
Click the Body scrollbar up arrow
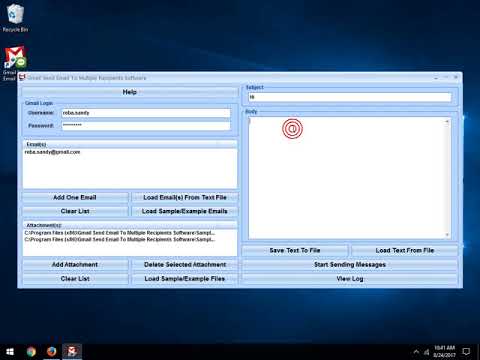(x=447, y=121)
